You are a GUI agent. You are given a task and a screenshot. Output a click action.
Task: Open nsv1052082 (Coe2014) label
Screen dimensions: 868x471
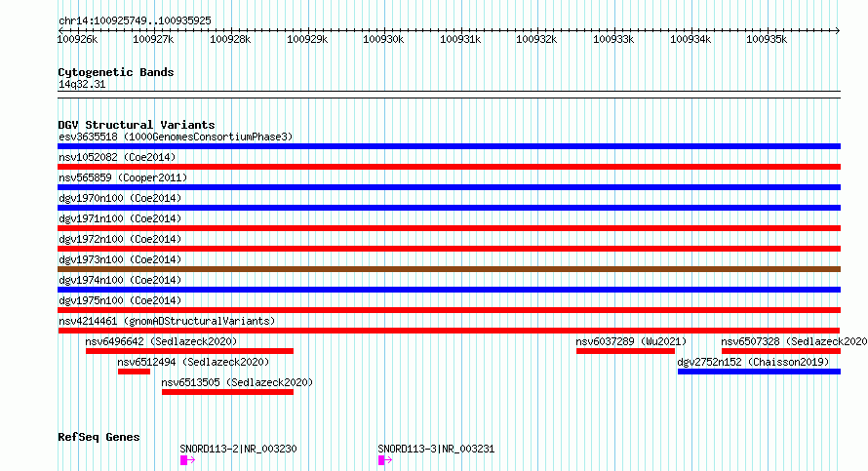click(x=117, y=157)
